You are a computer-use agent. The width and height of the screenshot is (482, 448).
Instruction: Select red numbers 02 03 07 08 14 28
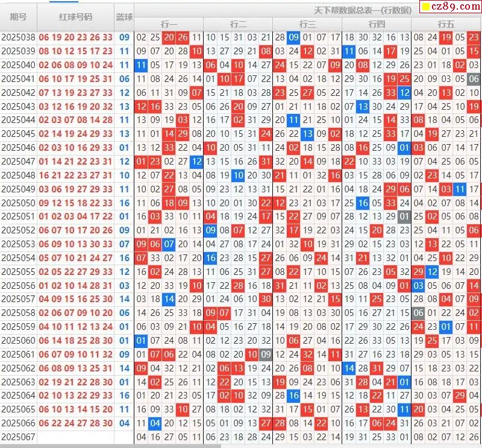coord(76,120)
